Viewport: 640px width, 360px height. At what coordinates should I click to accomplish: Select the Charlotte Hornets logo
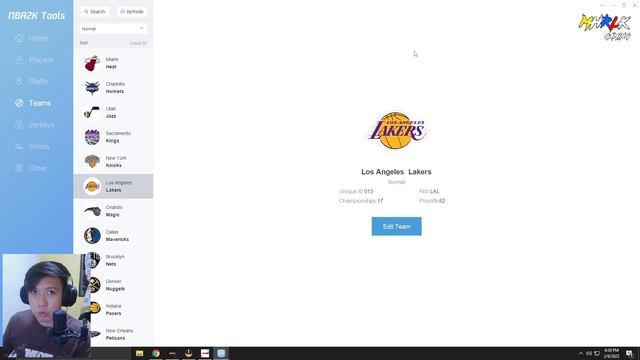click(92, 88)
